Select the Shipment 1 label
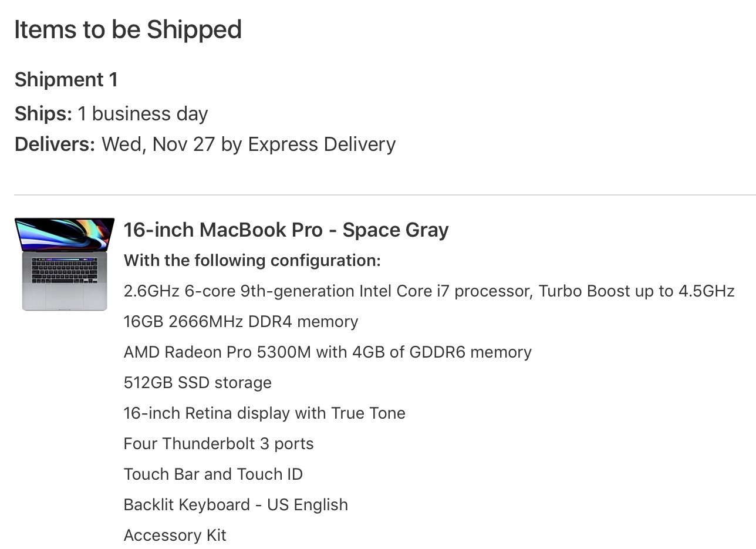This screenshot has width=756, height=549. coord(66,79)
